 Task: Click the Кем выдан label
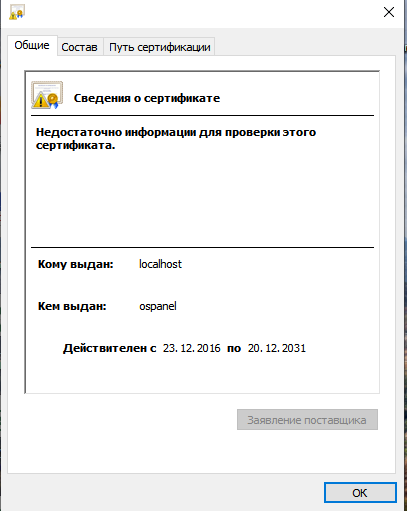tap(72, 306)
